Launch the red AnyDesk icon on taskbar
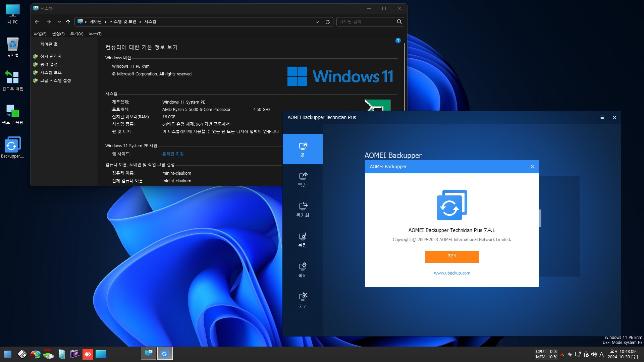 (x=88, y=354)
